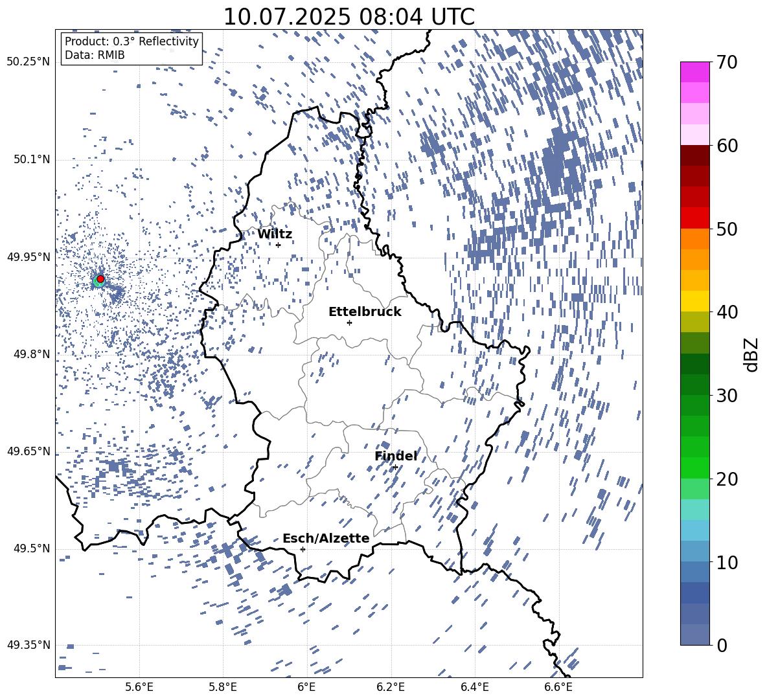Click the 50.25°N latitude label
This screenshot has height=700, width=767.
(x=29, y=62)
